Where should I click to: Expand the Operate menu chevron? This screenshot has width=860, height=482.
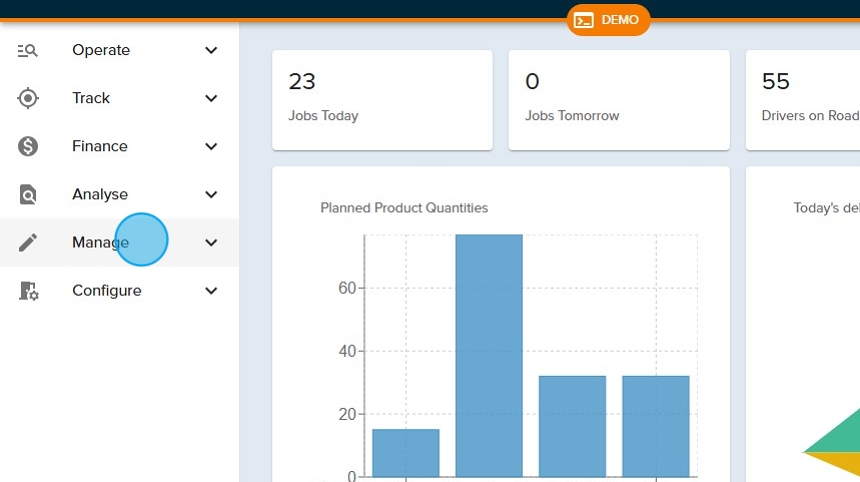pyautogui.click(x=211, y=50)
